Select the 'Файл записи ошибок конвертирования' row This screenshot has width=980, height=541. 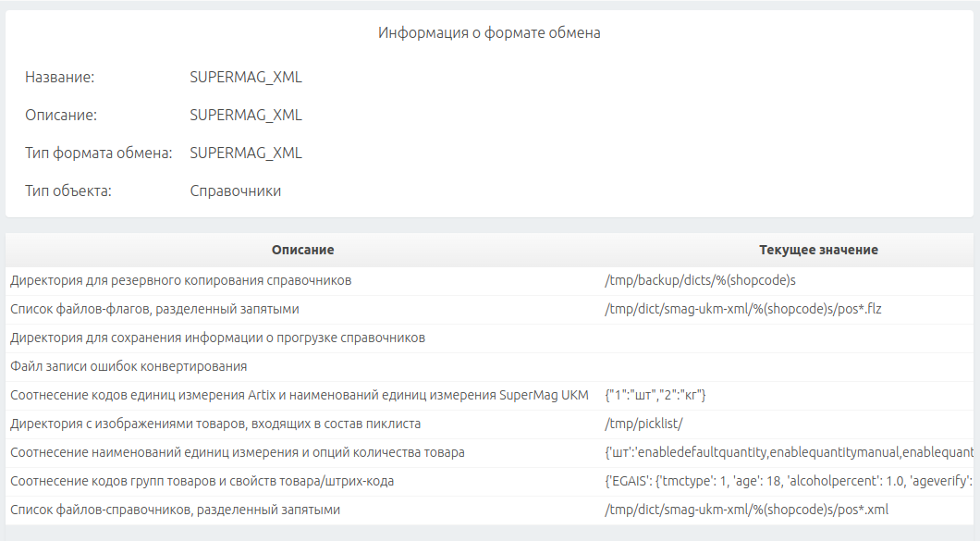tap(489, 367)
